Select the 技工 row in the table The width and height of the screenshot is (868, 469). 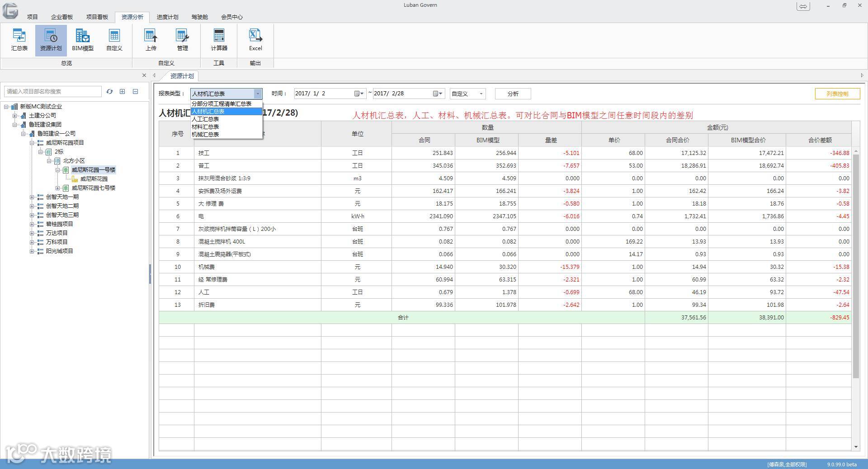point(505,153)
